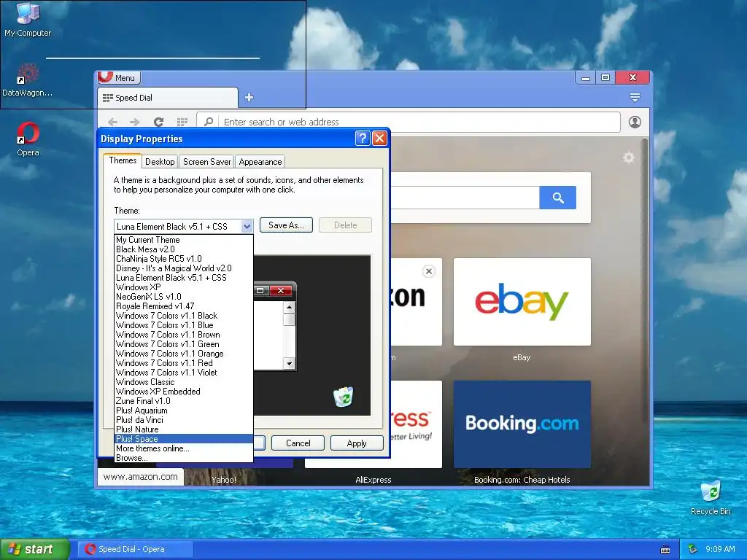This screenshot has width=747, height=560.
Task: Launch Opera from the desktop icon
Action: click(28, 139)
